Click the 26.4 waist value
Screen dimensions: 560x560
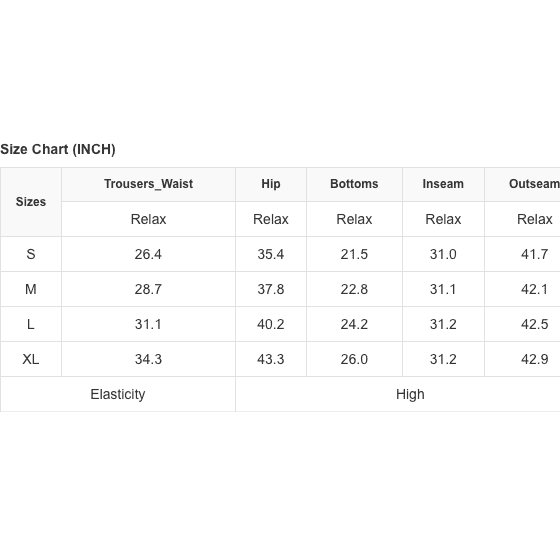tap(148, 254)
